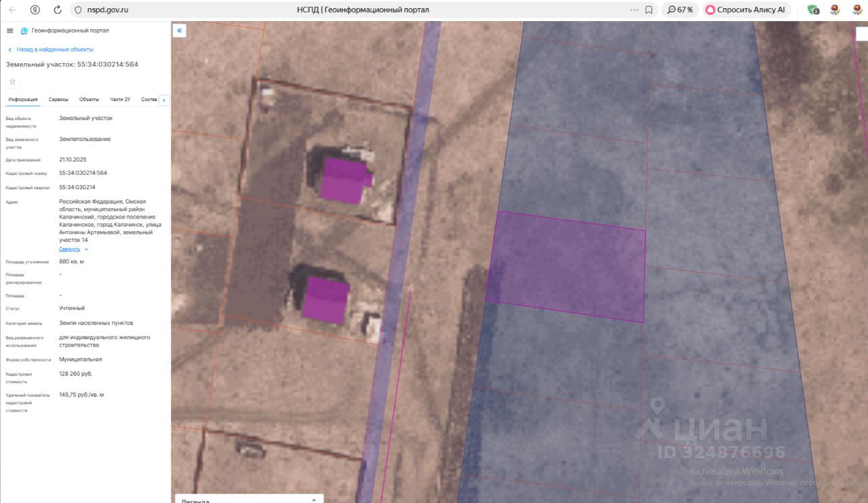This screenshot has height=503, width=868.
Task: Click Спросить Алису AI button
Action: [x=745, y=9]
